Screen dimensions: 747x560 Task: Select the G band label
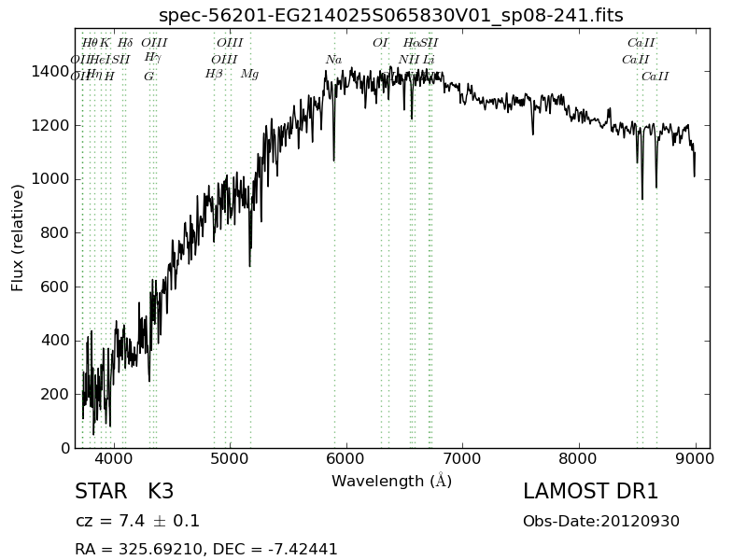148,77
